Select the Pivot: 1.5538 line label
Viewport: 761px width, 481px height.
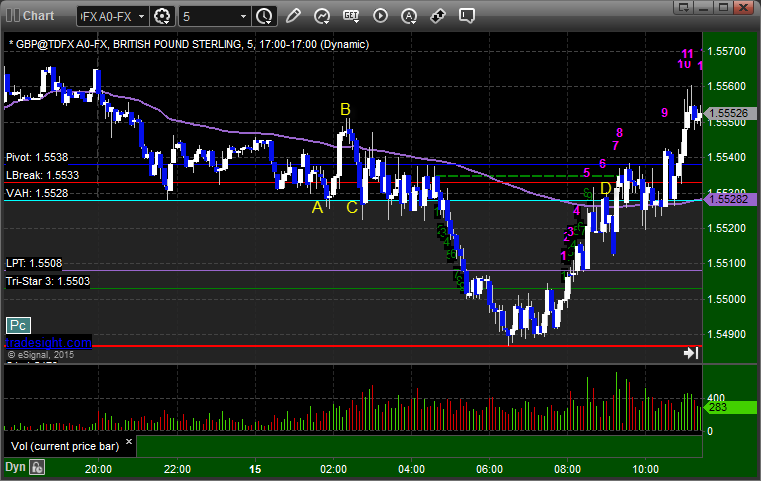click(x=37, y=157)
